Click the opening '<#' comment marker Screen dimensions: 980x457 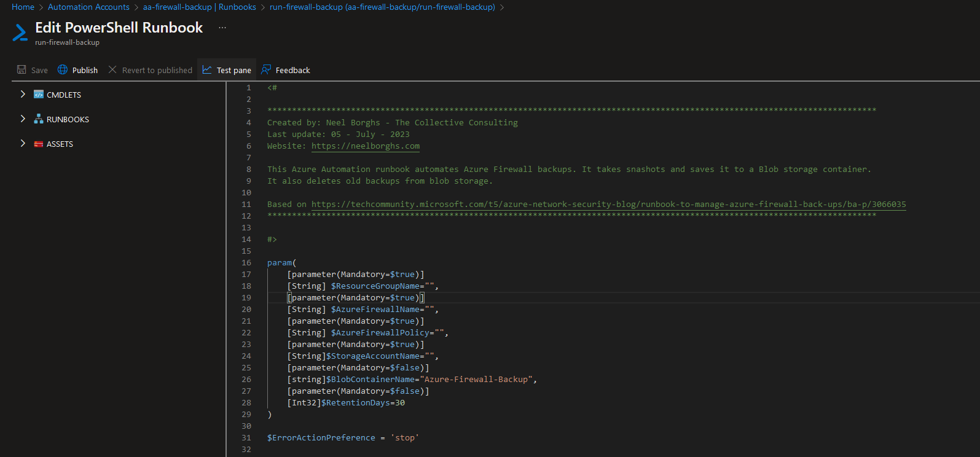[272, 87]
